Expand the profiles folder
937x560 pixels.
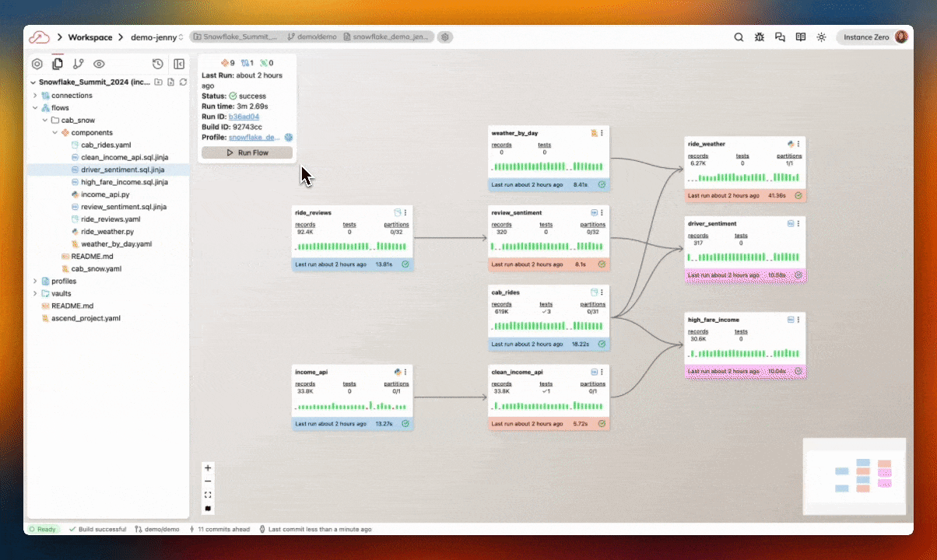[x=35, y=281]
